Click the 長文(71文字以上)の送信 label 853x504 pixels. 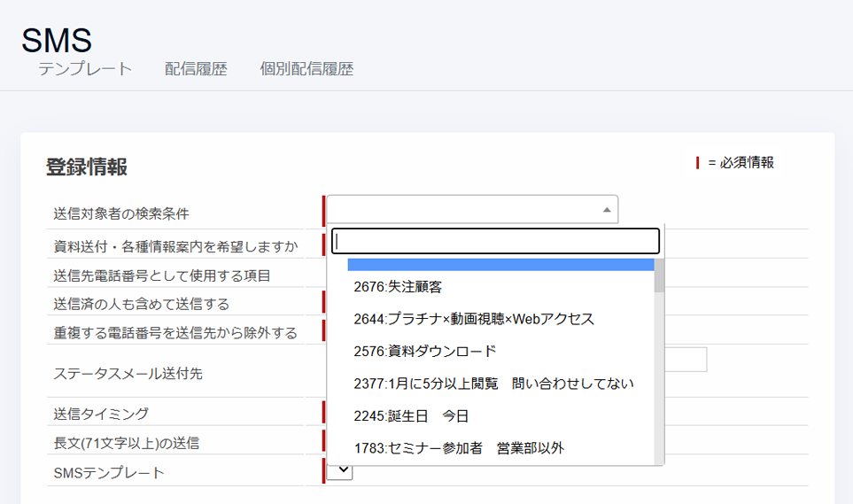[x=126, y=443]
